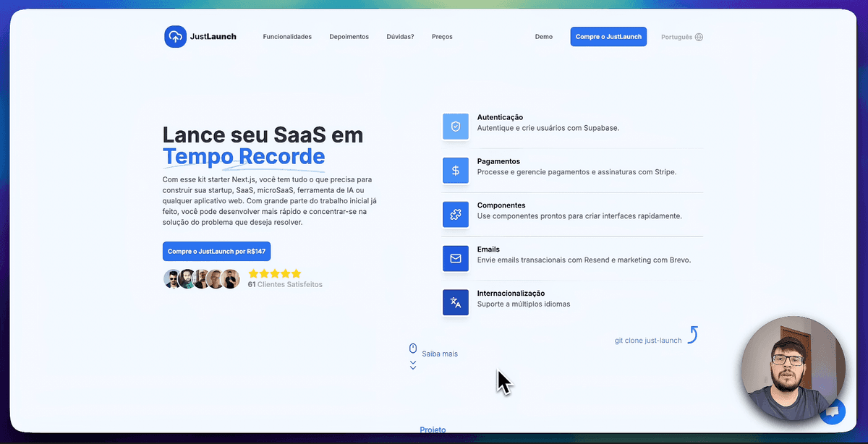Click the Saiba mais link

click(x=440, y=354)
